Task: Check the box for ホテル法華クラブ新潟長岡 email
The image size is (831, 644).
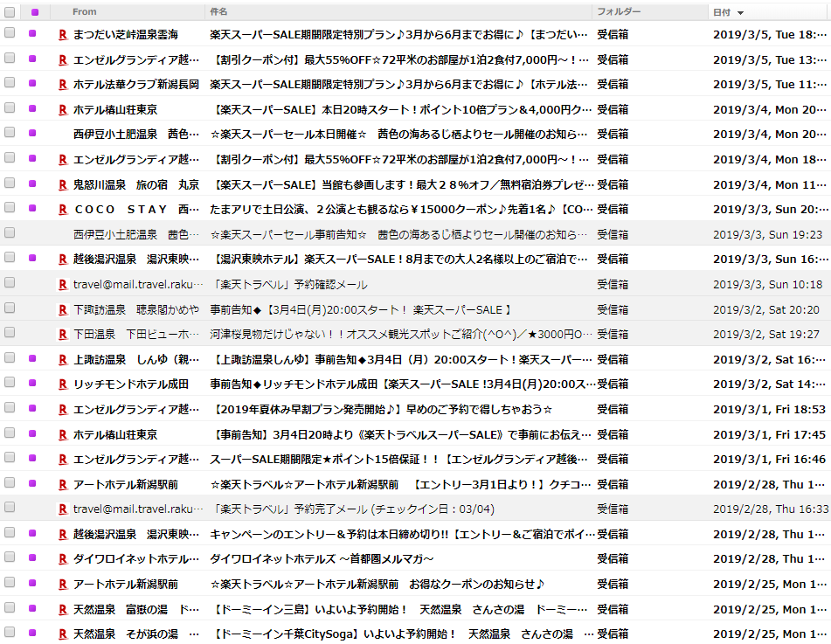Action: pyautogui.click(x=10, y=83)
